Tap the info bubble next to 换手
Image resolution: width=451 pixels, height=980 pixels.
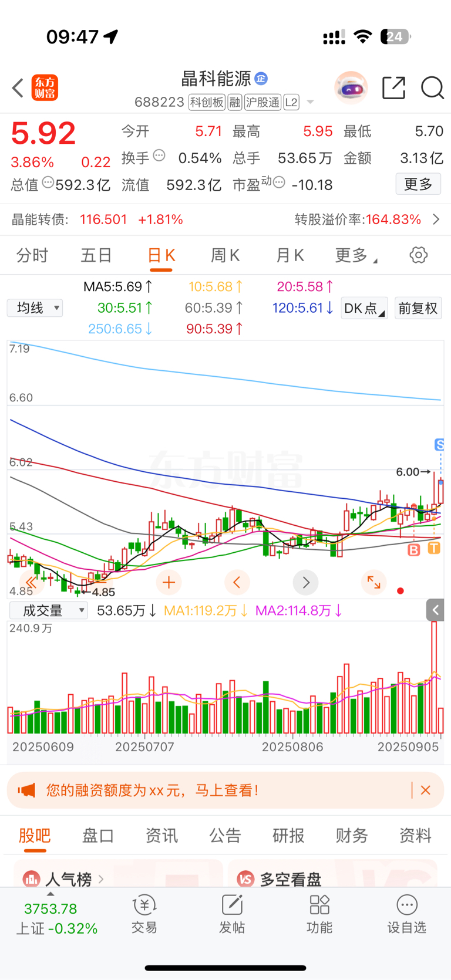(x=159, y=156)
